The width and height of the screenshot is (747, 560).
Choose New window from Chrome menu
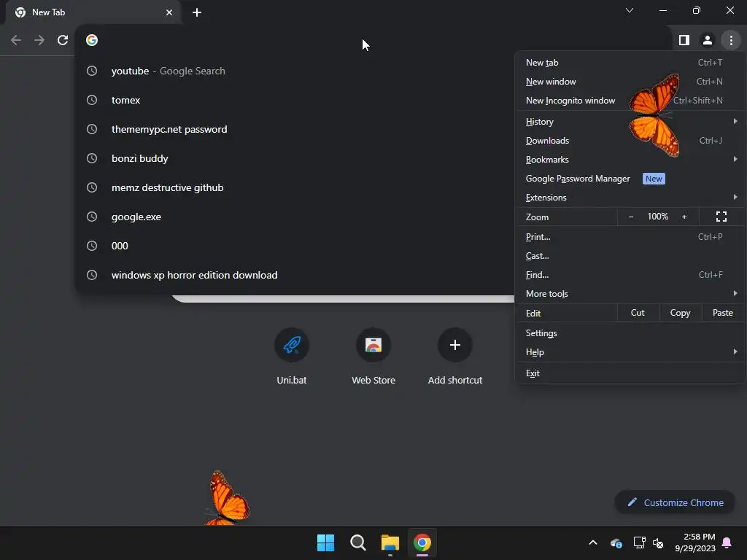pyautogui.click(x=630, y=82)
